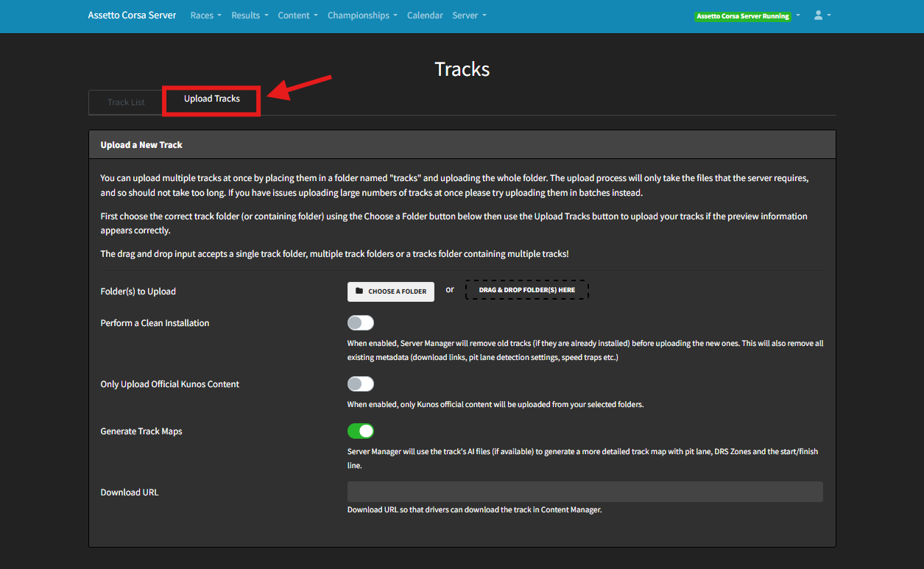Enable Only Upload Official Kunos Content switch

click(x=361, y=384)
